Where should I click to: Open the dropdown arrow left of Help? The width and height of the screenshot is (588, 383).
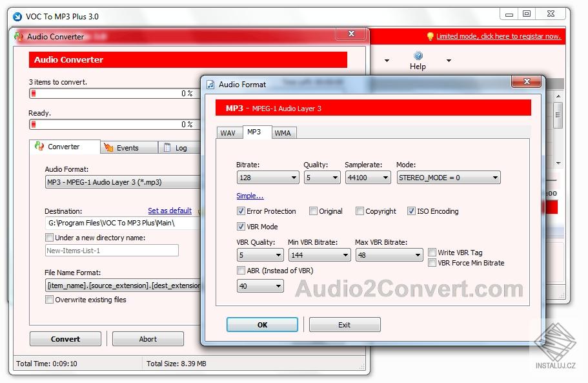pyautogui.click(x=387, y=61)
